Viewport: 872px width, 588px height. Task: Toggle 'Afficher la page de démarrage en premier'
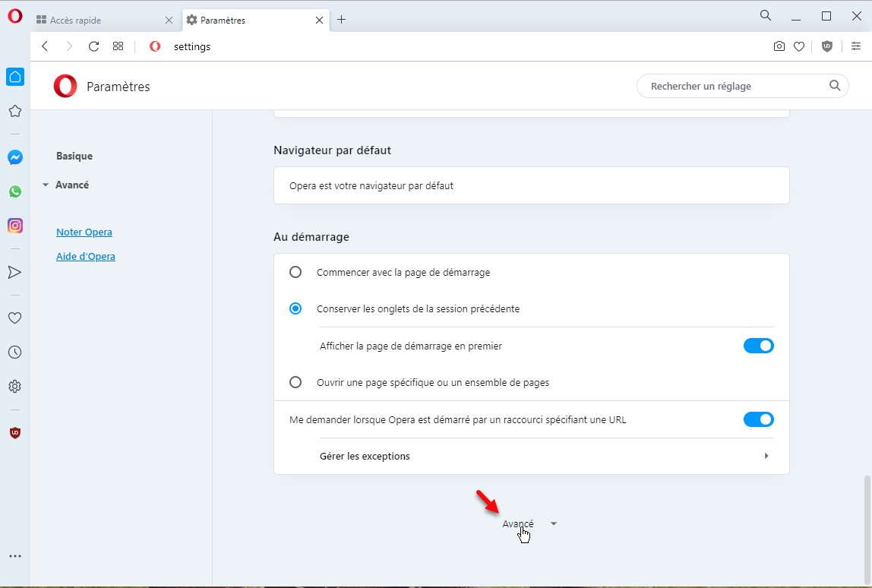click(x=757, y=346)
